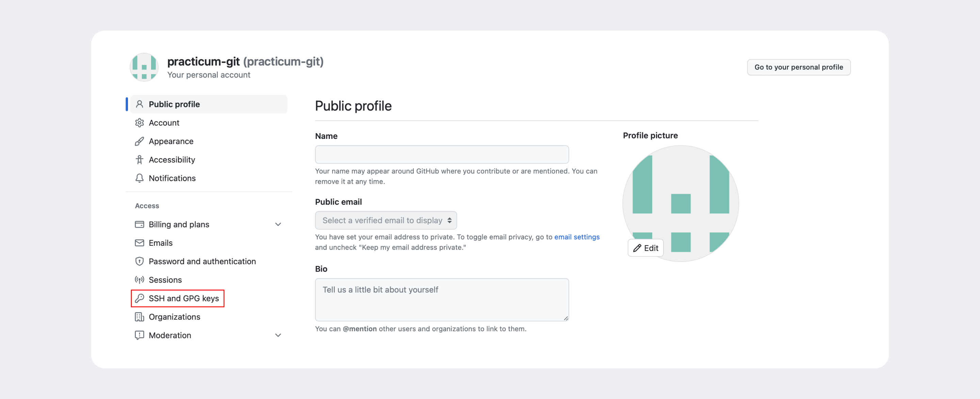Click the building icon beside Organizations
Viewport: 980px width, 399px height.
click(139, 317)
